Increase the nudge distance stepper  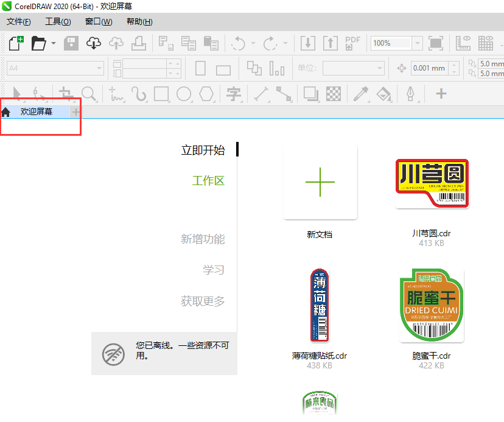point(454,65)
